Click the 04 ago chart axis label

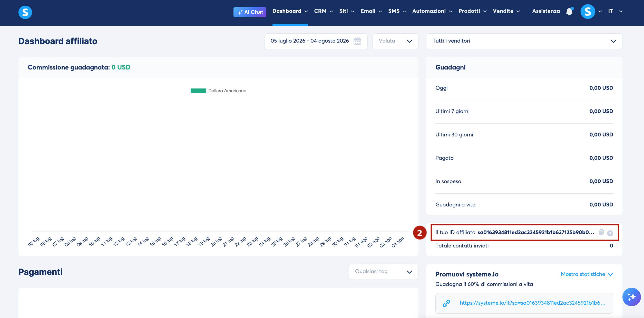[x=398, y=242]
